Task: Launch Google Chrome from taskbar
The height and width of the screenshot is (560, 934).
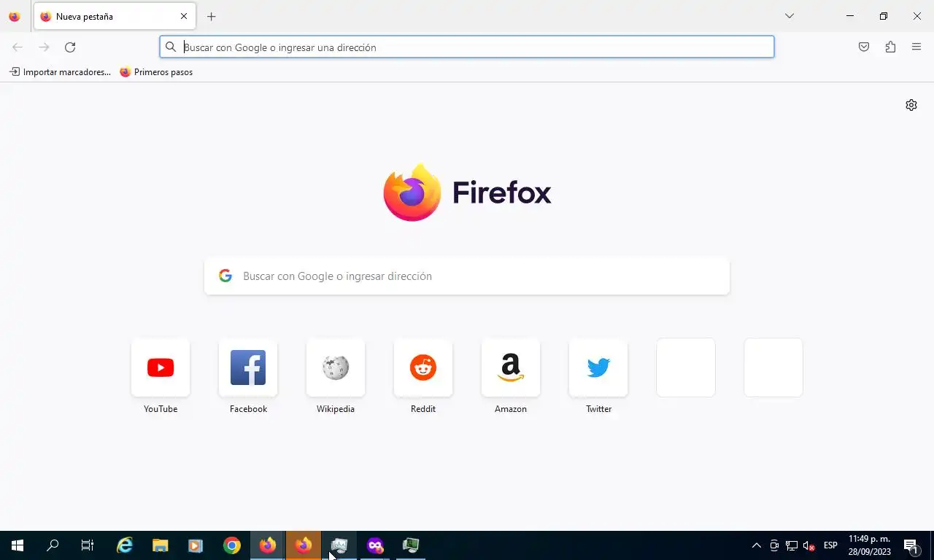Action: click(232, 545)
